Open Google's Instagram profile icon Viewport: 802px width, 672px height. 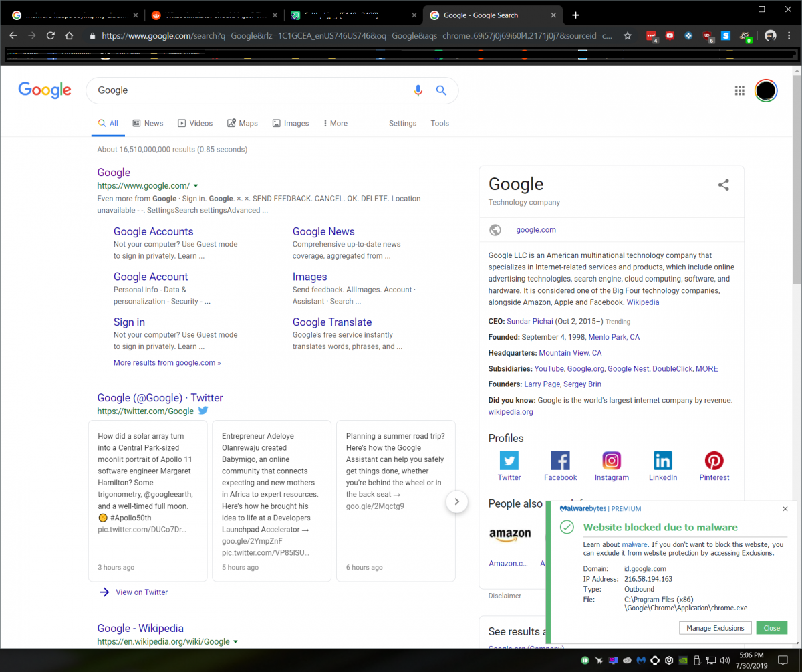pyautogui.click(x=612, y=461)
